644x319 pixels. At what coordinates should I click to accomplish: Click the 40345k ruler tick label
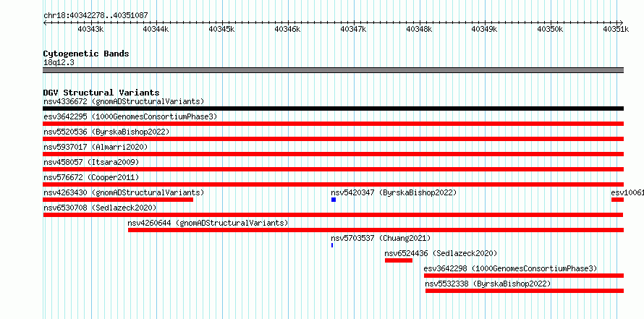click(222, 29)
